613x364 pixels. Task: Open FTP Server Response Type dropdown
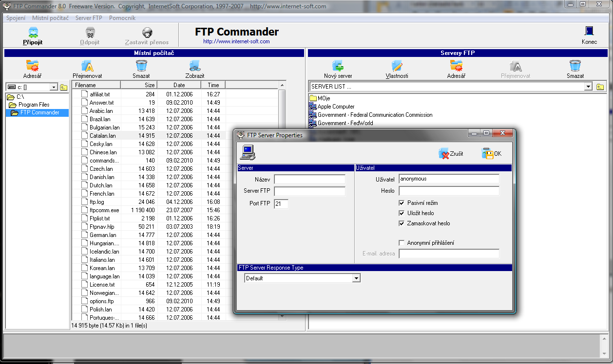pyautogui.click(x=356, y=278)
